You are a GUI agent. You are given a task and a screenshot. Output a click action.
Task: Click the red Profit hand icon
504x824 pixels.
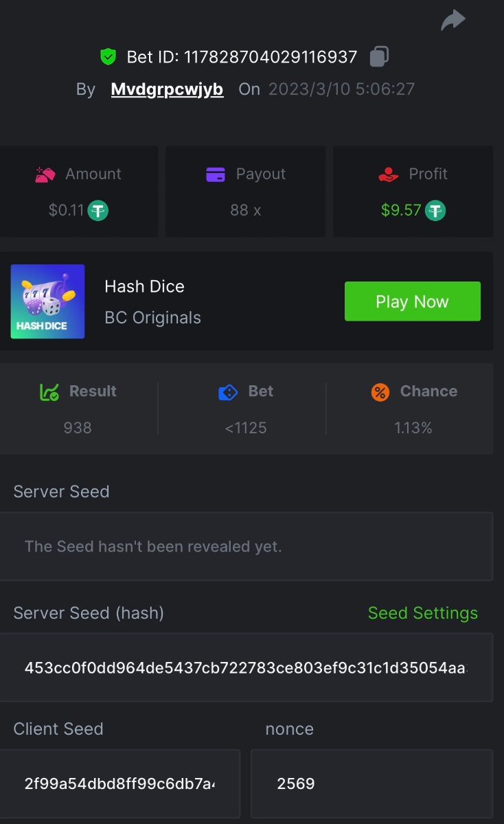[x=389, y=174]
